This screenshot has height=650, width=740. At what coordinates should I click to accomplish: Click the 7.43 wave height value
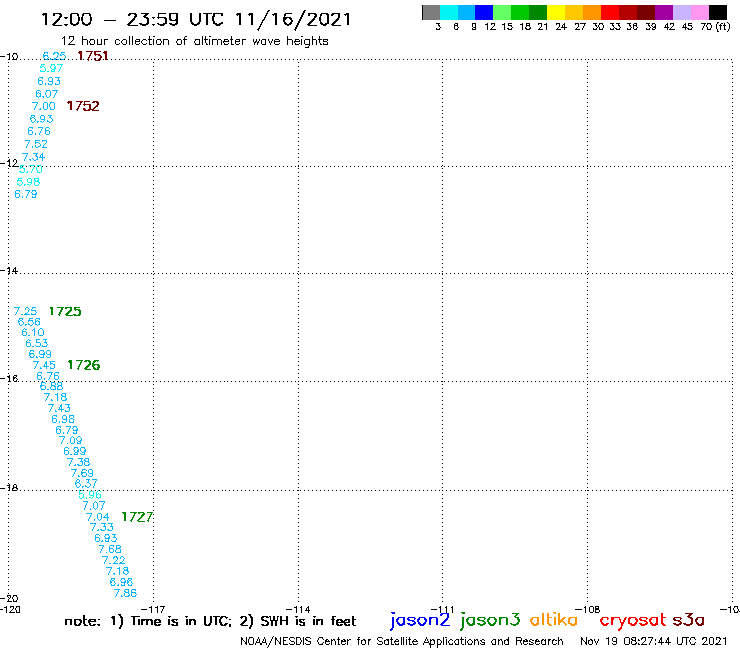coord(59,408)
